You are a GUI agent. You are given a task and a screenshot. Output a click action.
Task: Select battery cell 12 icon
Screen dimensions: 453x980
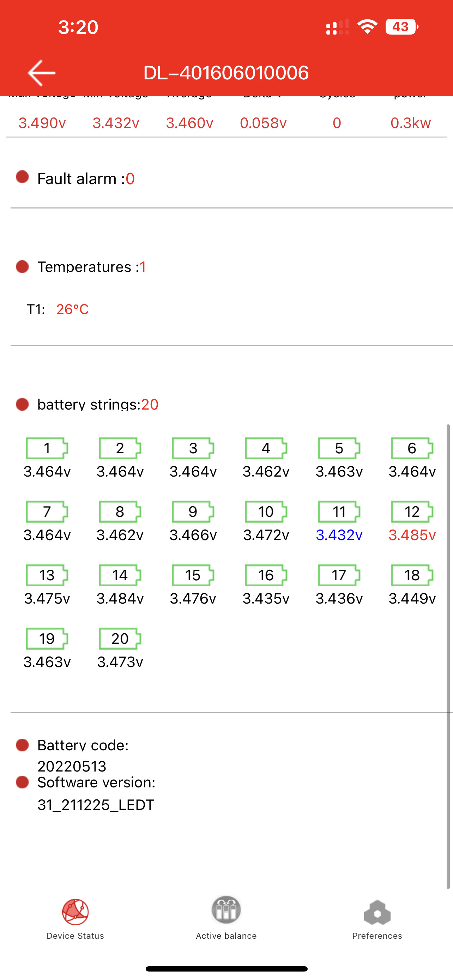point(412,512)
